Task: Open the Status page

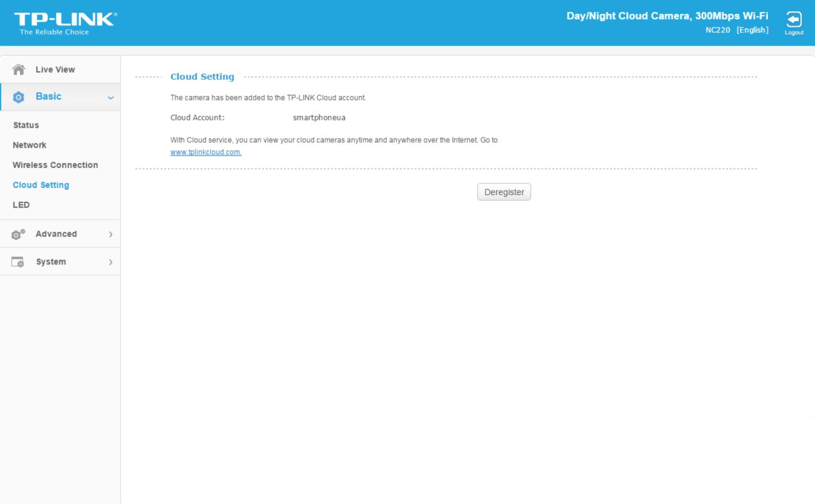Action: pyautogui.click(x=26, y=125)
